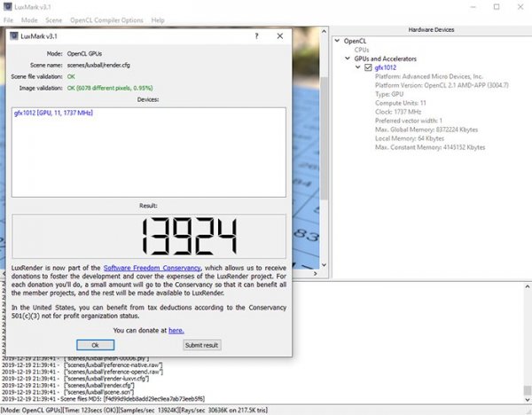
Task: Open OpenCL Compiler Options menu
Action: click(106, 20)
